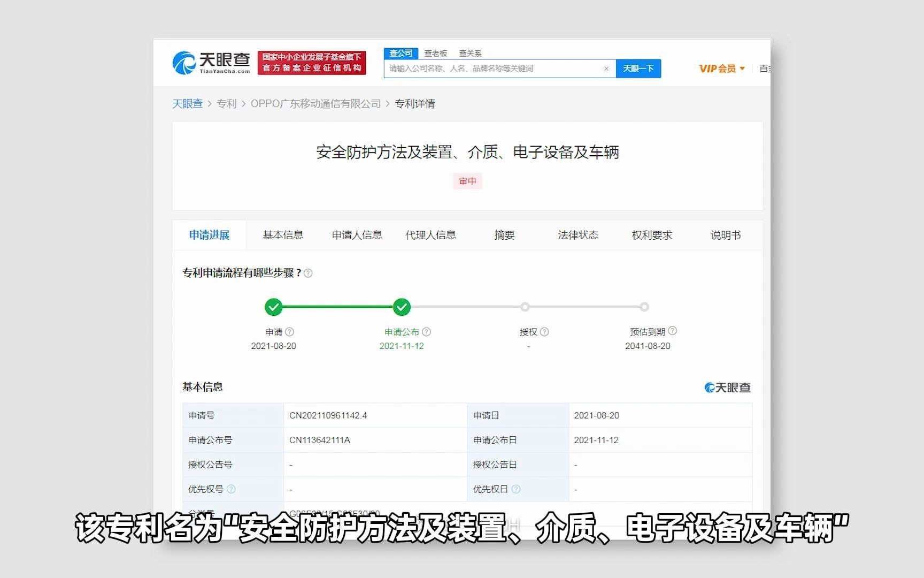Switch to the 说明书 tab

(726, 235)
